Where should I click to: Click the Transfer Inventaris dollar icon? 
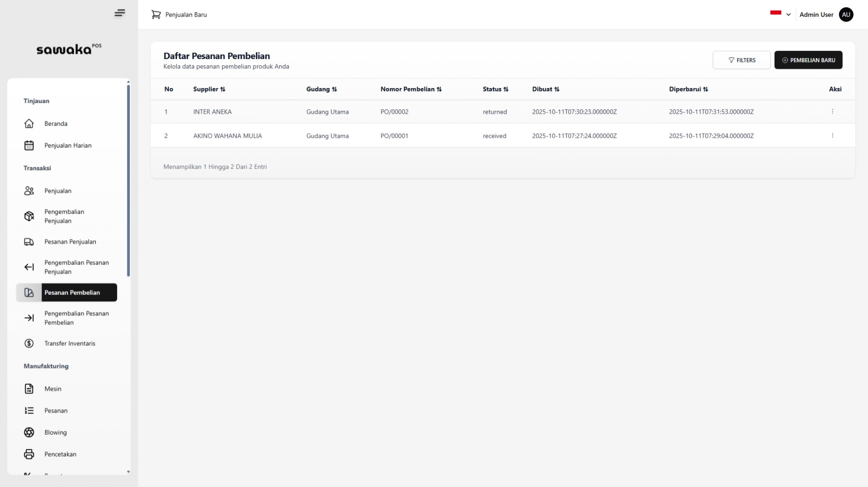29,343
